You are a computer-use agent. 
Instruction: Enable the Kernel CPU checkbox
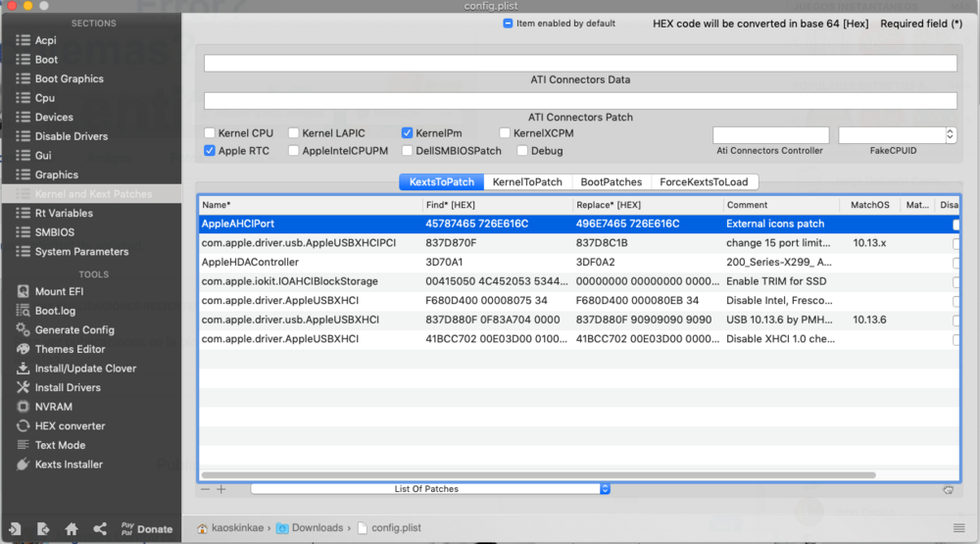click(211, 133)
